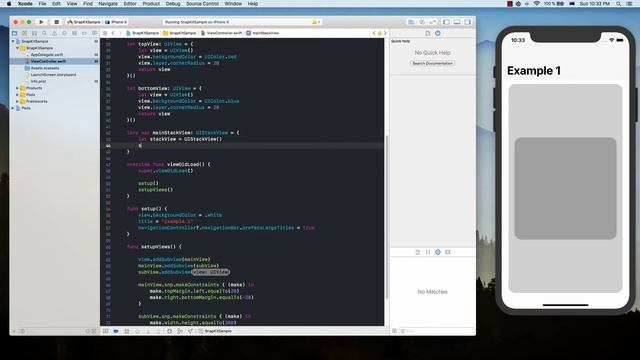Image resolution: width=640 pixels, height=360 pixels.
Task: Click the Wi-Fi status icon in menu bar
Action: 537,4
